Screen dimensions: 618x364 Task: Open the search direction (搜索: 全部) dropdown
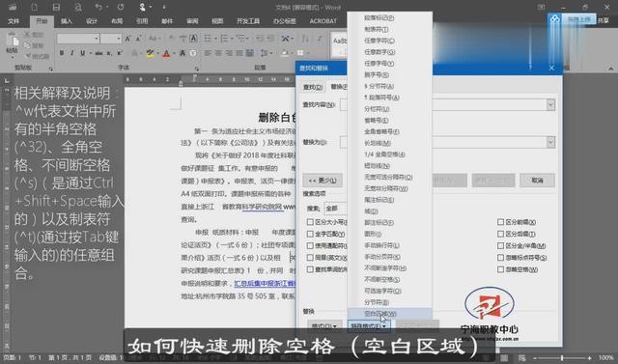tap(335, 208)
